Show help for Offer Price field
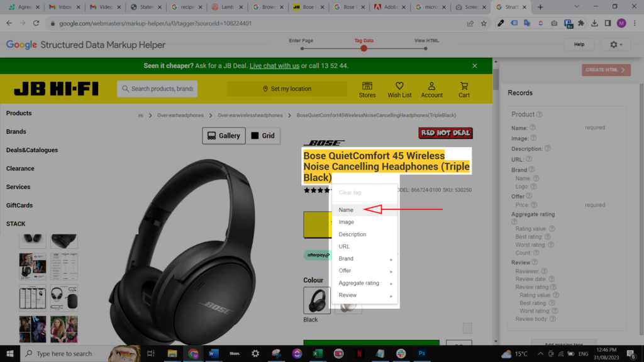This screenshot has height=362, width=644. click(x=533, y=205)
